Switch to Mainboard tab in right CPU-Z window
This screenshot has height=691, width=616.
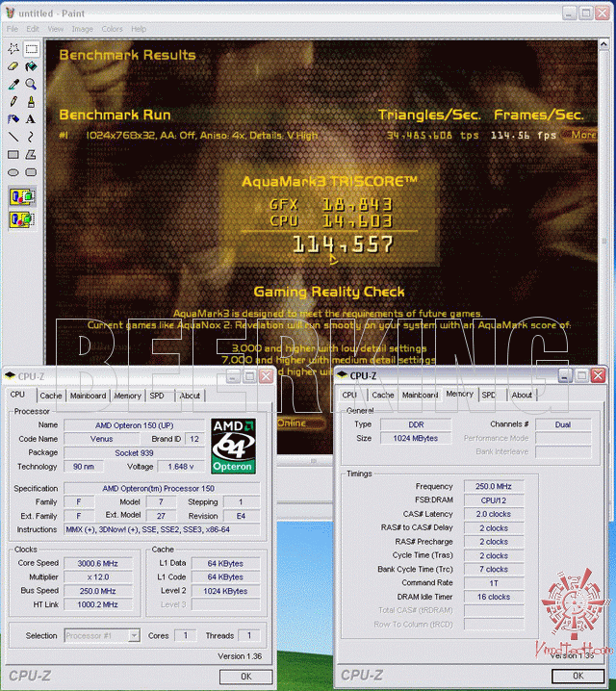(x=420, y=396)
